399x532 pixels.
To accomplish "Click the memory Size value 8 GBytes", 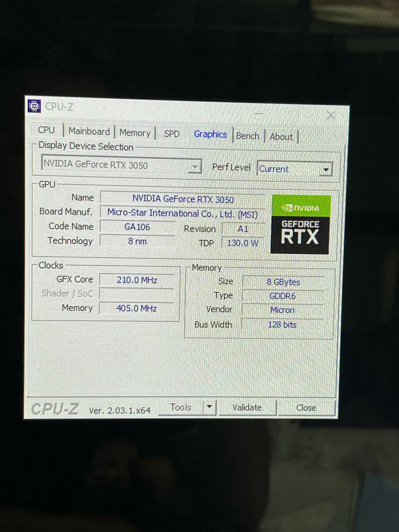I will coord(283,282).
